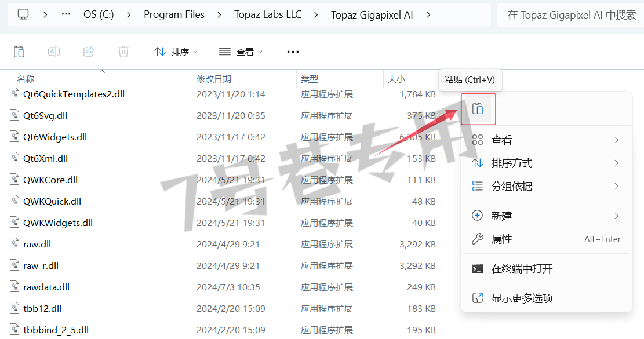Open the 分组依据 submenu in the context menu
644x339 pixels.
coord(547,187)
